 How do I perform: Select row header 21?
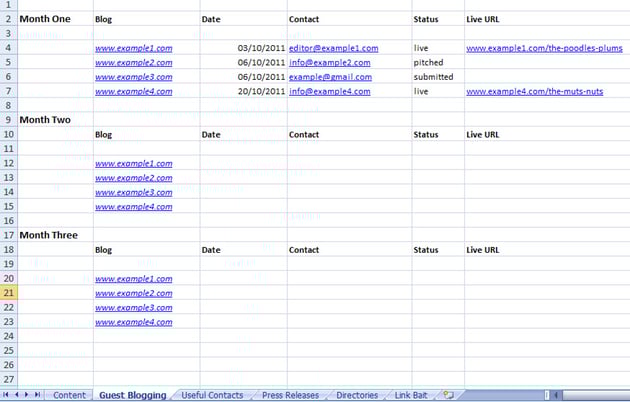[8, 293]
